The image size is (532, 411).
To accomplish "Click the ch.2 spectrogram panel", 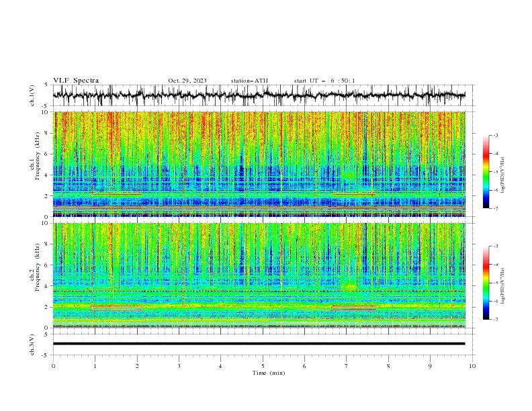I will pos(259,275).
